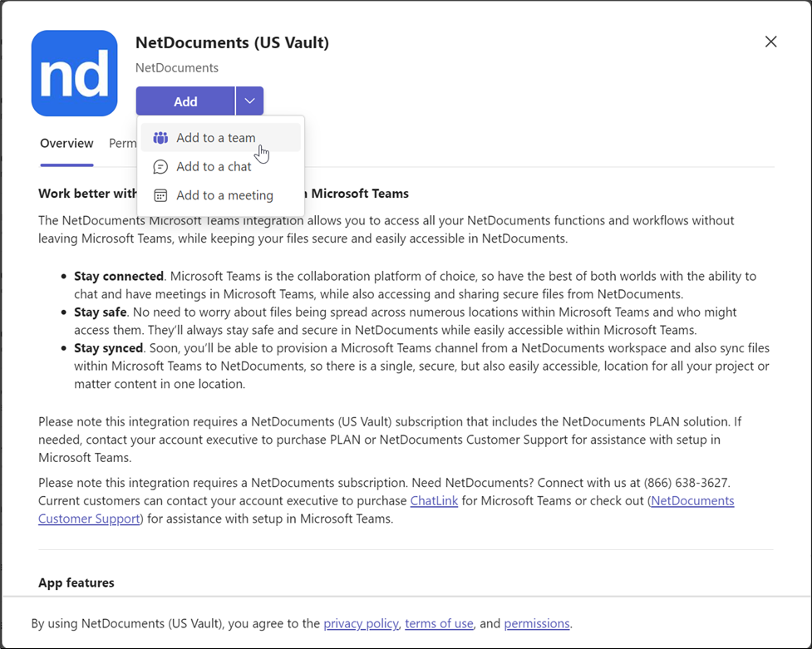Select the team icon beside Add to a team
812x649 pixels.
[160, 137]
